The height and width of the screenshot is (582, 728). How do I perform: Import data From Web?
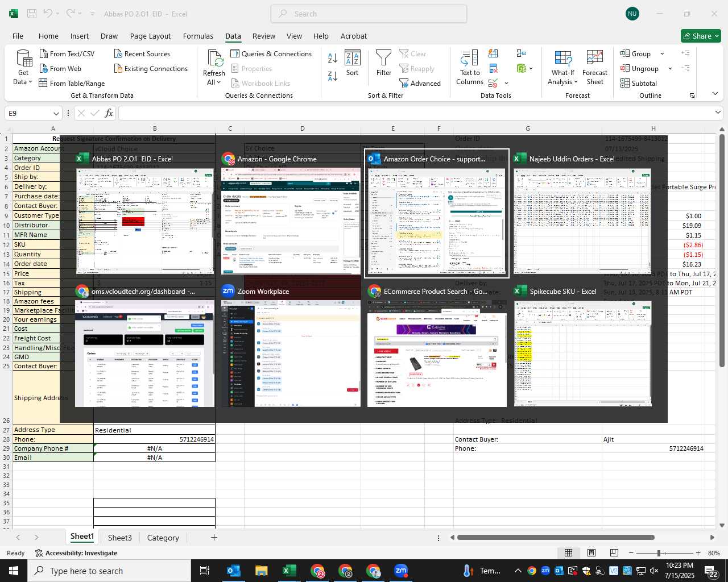coord(60,69)
